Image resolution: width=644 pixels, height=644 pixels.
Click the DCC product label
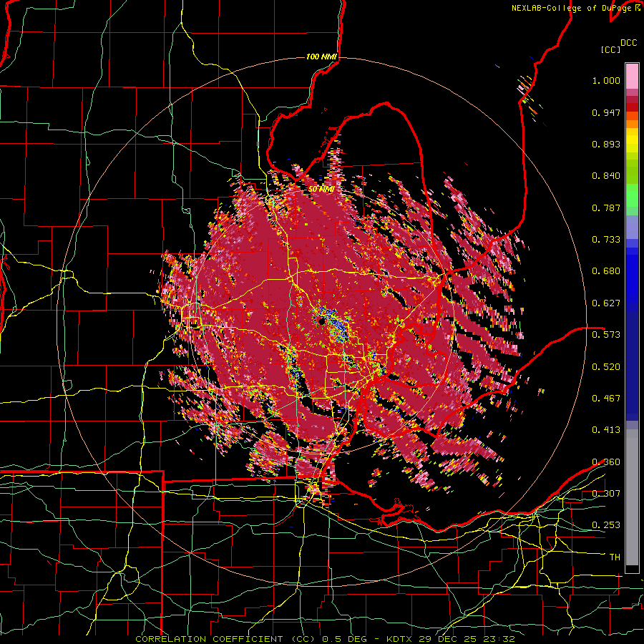click(628, 43)
